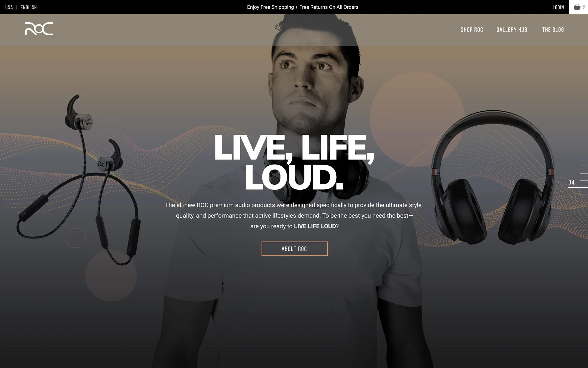The image size is (588, 368).
Task: Click the LIVE, LIFE, LOUD headline
Action: pyautogui.click(x=294, y=162)
